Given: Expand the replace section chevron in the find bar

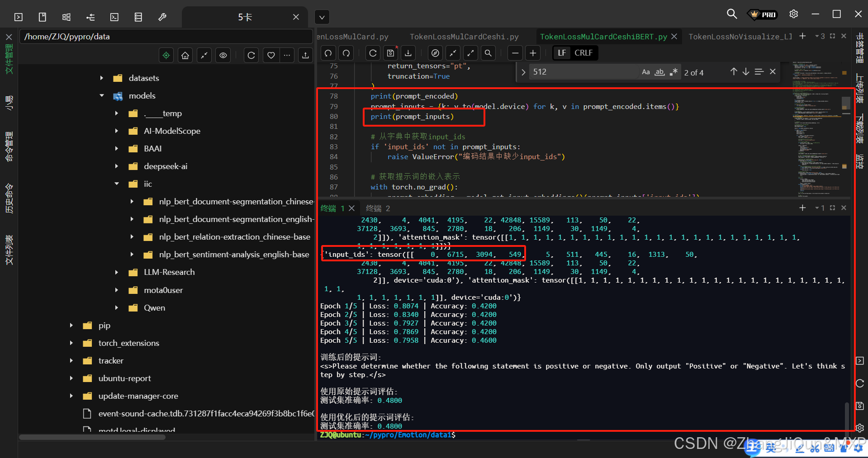Looking at the screenshot, I should pos(523,71).
